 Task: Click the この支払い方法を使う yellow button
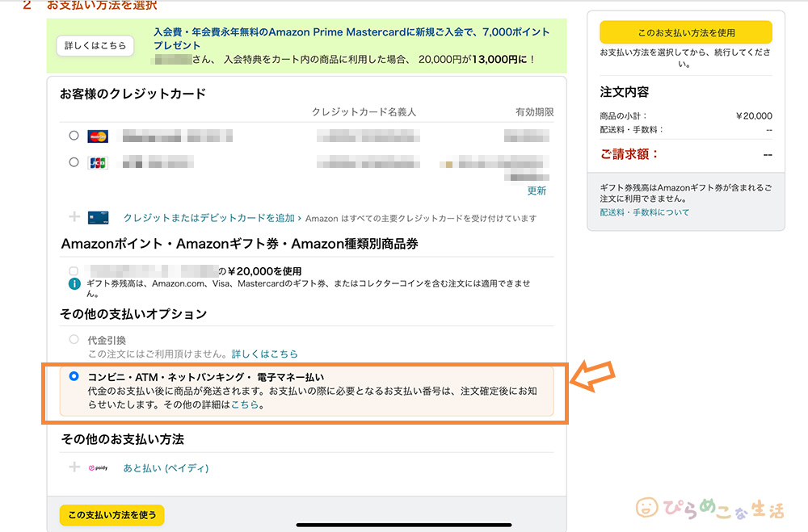[112, 515]
